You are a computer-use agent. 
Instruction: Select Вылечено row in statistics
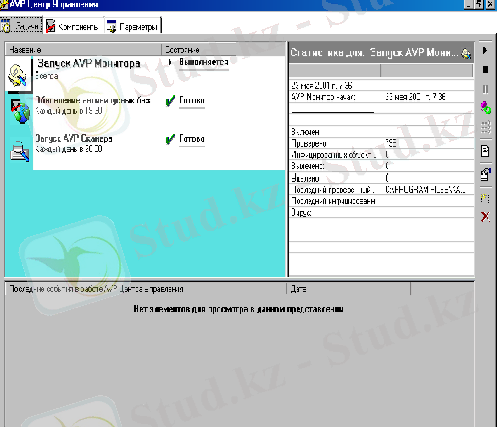381,166
